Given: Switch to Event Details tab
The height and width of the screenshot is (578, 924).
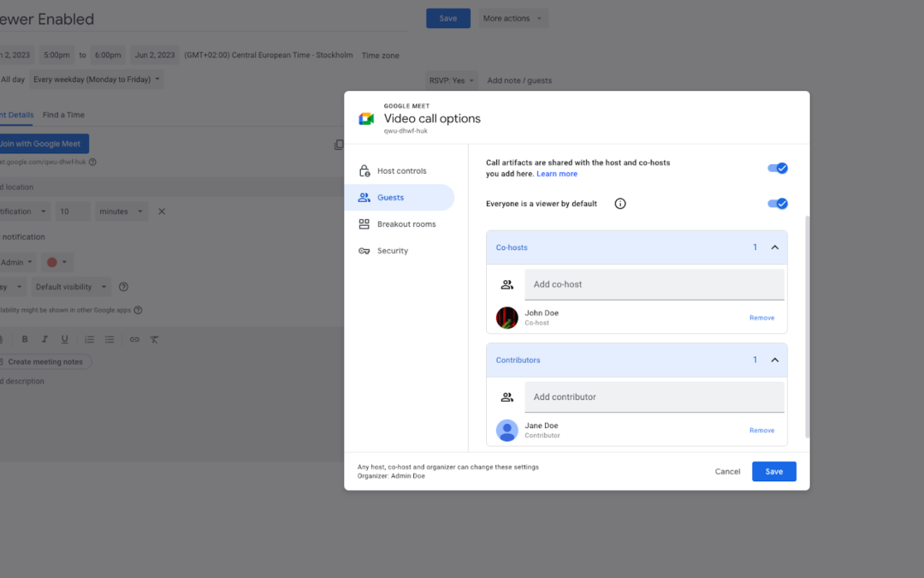Looking at the screenshot, I should pyautogui.click(x=16, y=115).
